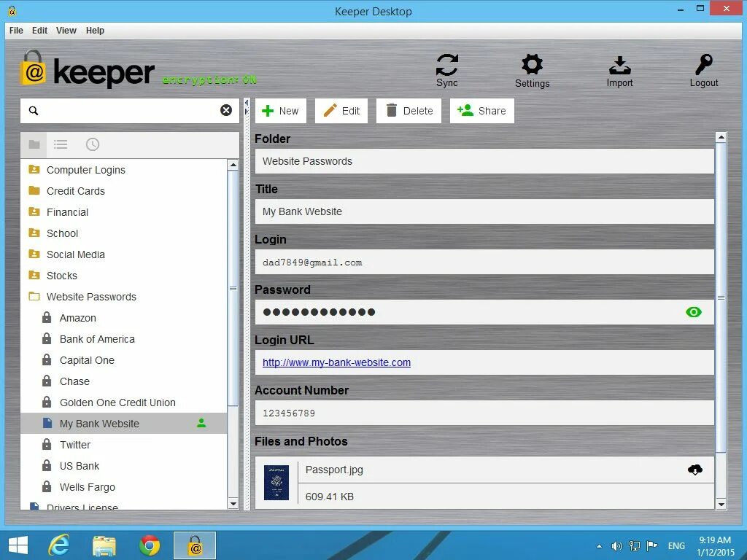The height and width of the screenshot is (560, 747).
Task: Click the Delete record button
Action: [409, 111]
